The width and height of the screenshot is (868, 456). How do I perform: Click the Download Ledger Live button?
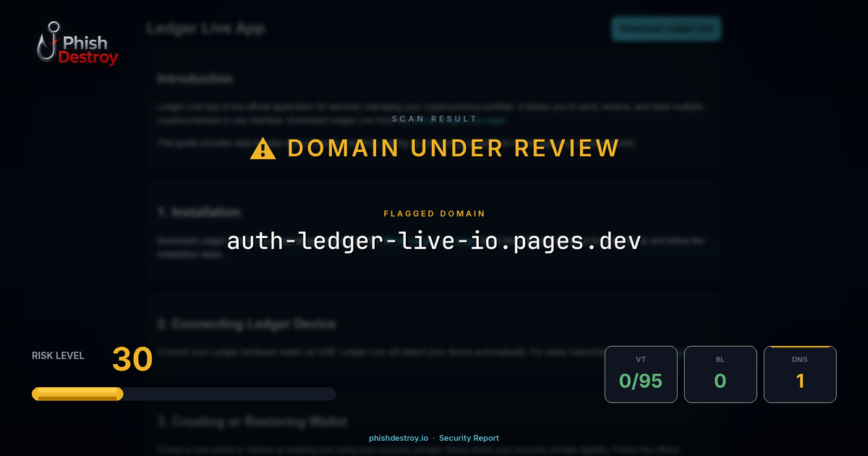pos(666,29)
